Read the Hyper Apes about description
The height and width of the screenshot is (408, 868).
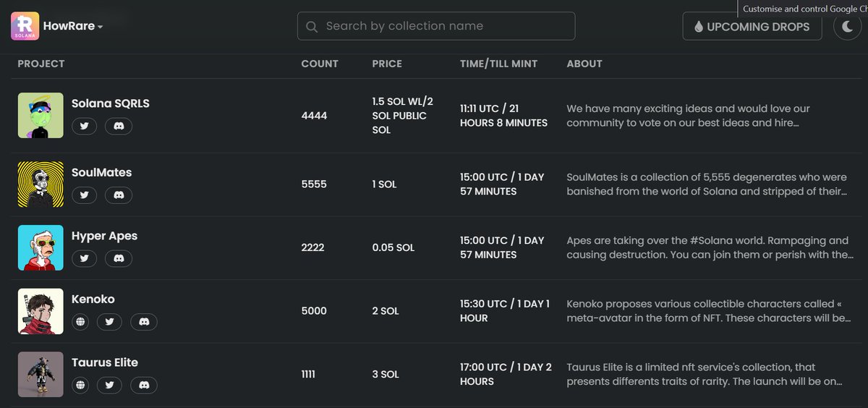(x=710, y=247)
